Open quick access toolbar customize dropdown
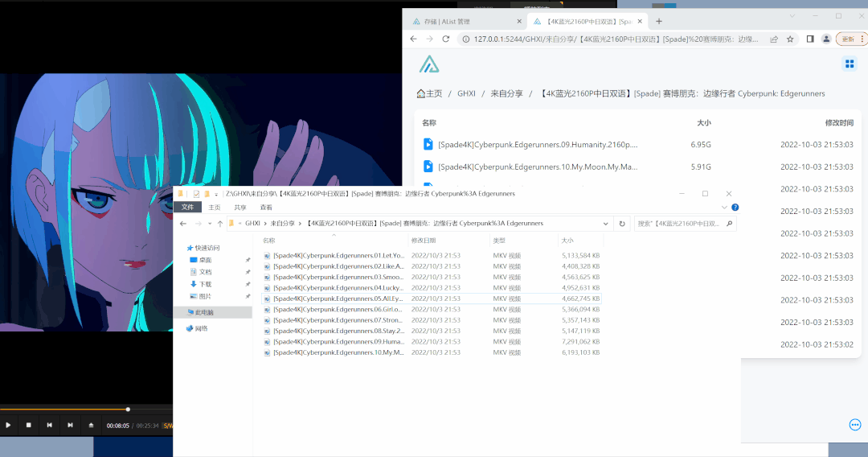The image size is (868, 457). coord(216,194)
